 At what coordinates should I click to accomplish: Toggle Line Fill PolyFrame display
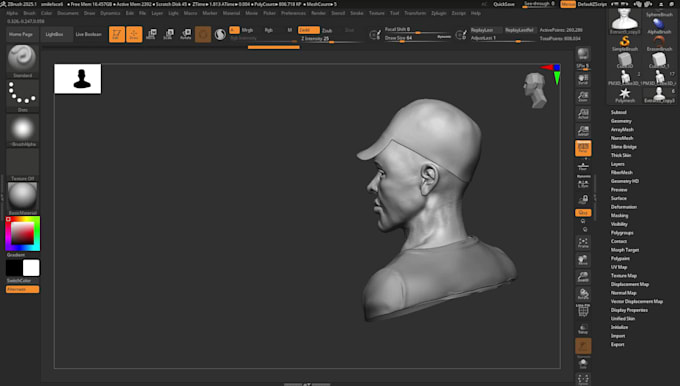[x=583, y=311]
